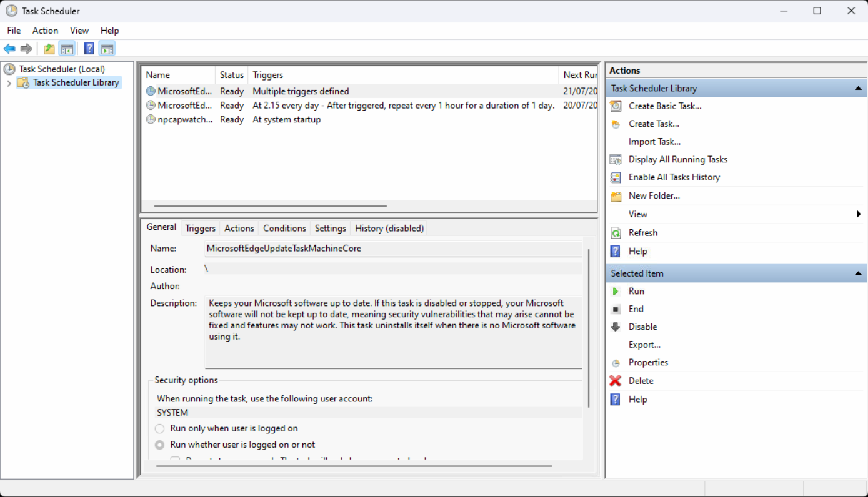Switch to the Triggers tab
This screenshot has width=868, height=497.
(200, 229)
